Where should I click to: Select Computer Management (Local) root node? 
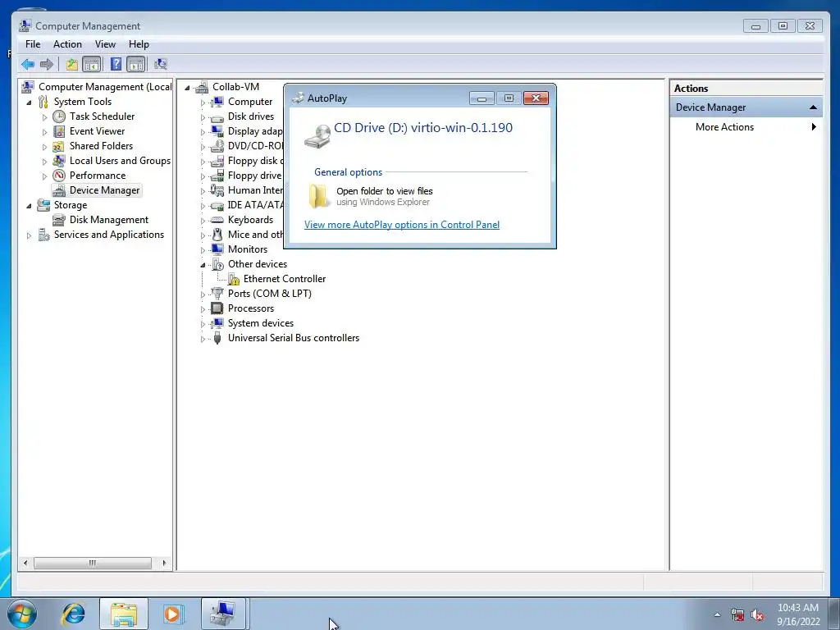click(105, 87)
